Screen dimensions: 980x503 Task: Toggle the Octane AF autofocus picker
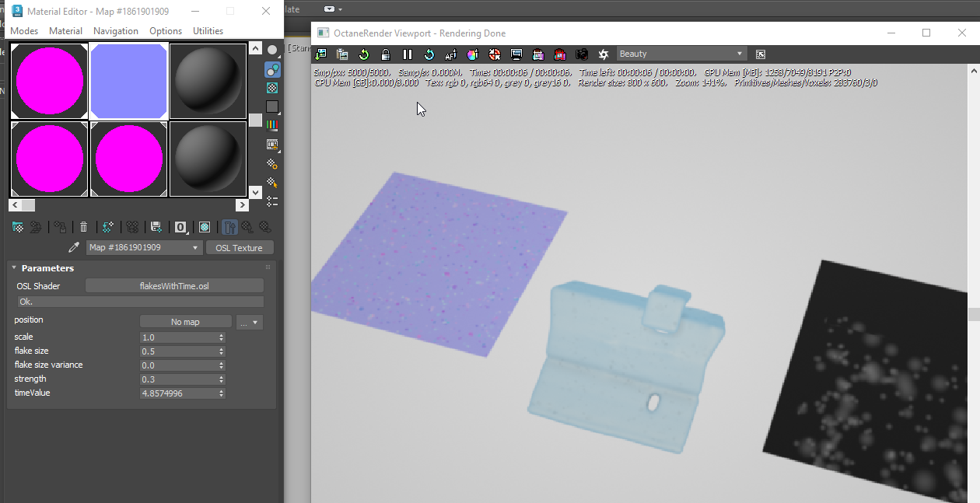pos(451,54)
